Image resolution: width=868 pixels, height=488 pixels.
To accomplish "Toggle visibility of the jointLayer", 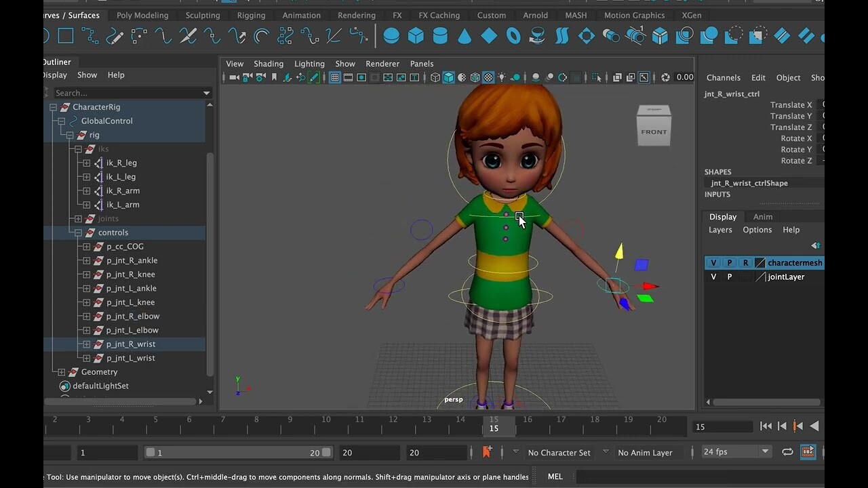I will (x=713, y=277).
